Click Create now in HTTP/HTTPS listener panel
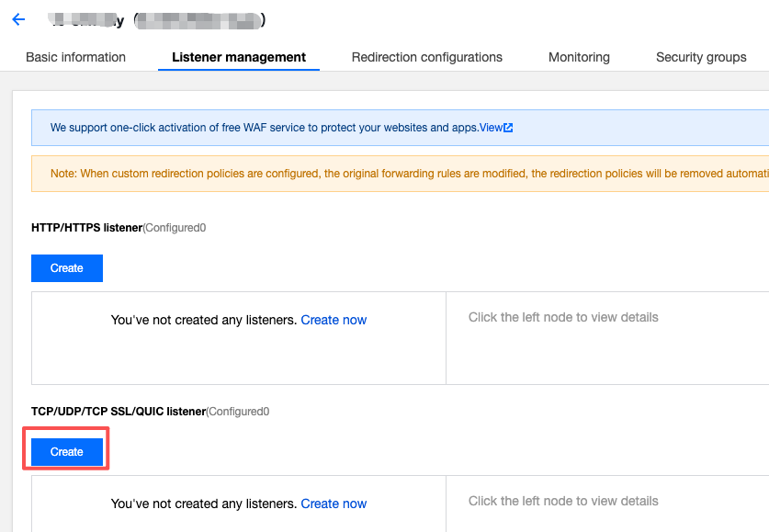The width and height of the screenshot is (769, 532). coord(334,320)
